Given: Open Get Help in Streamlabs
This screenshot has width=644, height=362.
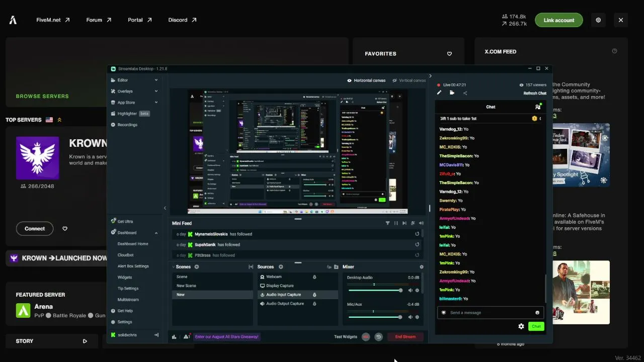Looking at the screenshot, I should coord(125,311).
